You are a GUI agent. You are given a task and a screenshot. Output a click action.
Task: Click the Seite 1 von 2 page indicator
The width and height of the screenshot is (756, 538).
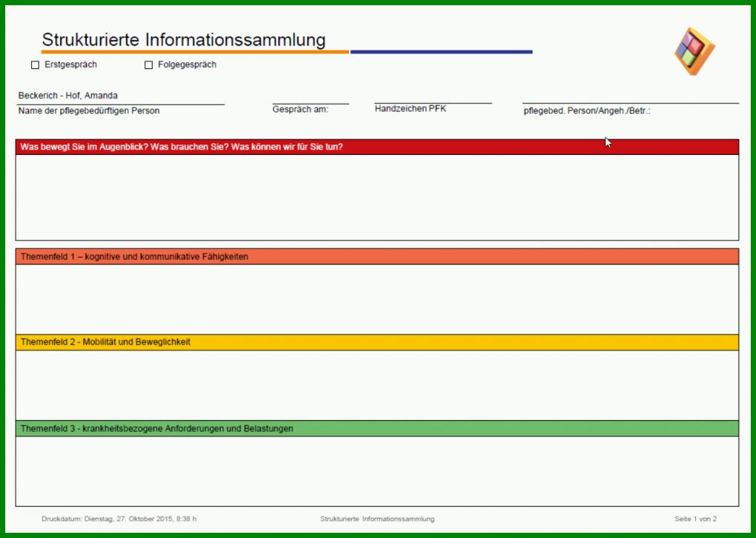click(x=695, y=519)
